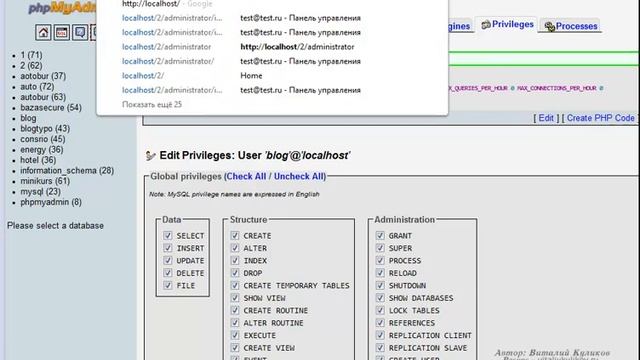This screenshot has height=360, width=640.
Task: Toggle the ALTER ROUTINE checkbox
Action: [x=235, y=322]
